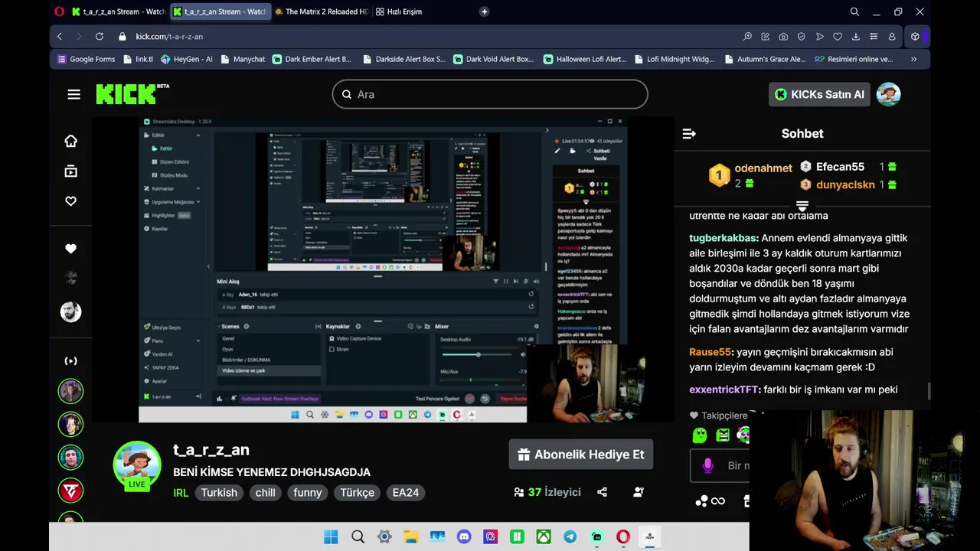This screenshot has height=551, width=980.
Task: Click the streamer's LIVE profile avatar
Action: (x=137, y=465)
